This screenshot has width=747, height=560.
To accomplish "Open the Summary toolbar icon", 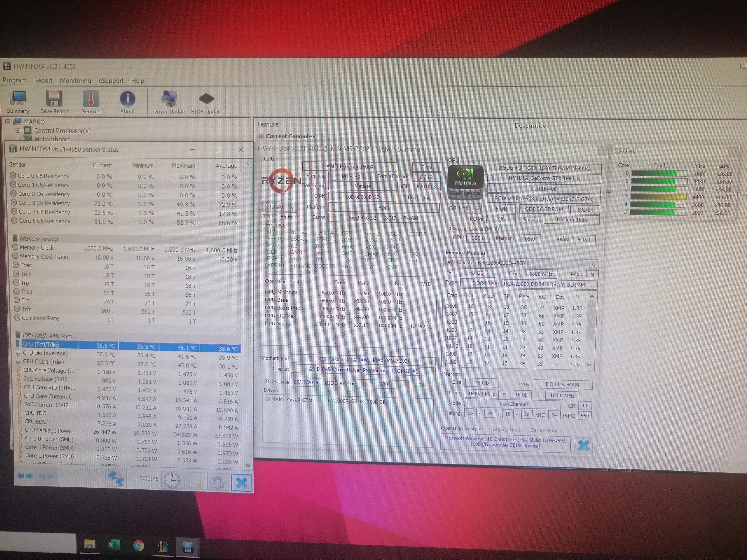I will point(18,102).
